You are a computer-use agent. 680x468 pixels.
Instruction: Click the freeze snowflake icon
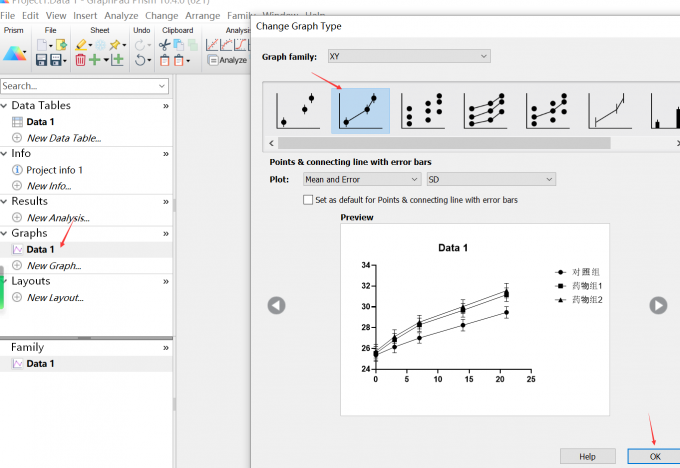(100, 45)
